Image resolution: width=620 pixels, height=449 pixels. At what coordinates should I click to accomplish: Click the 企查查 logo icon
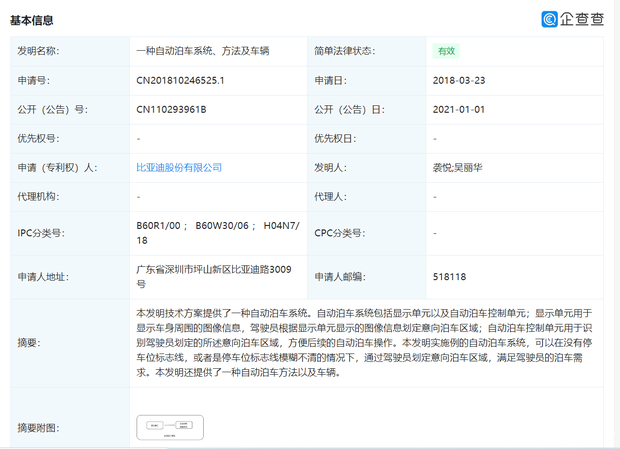click(x=550, y=19)
